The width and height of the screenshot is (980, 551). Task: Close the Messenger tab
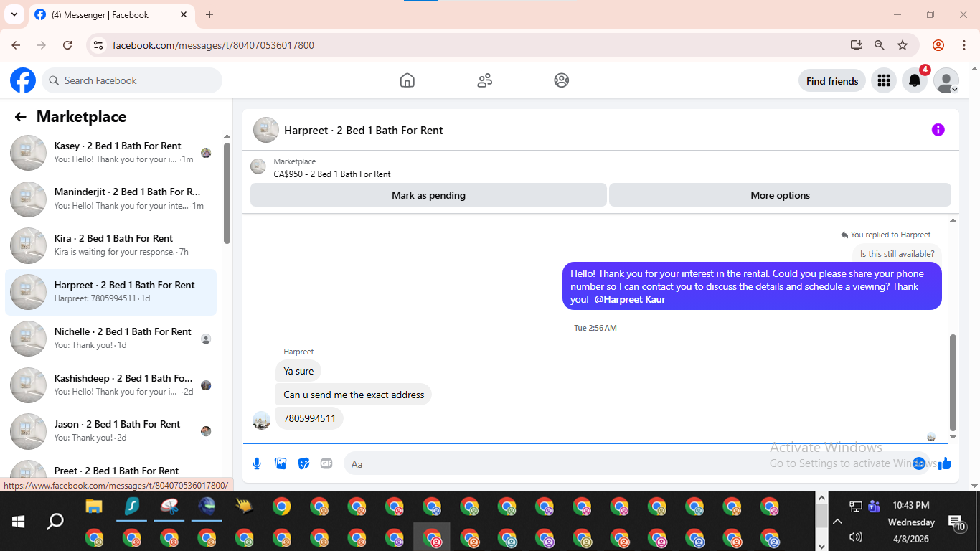[x=184, y=14]
